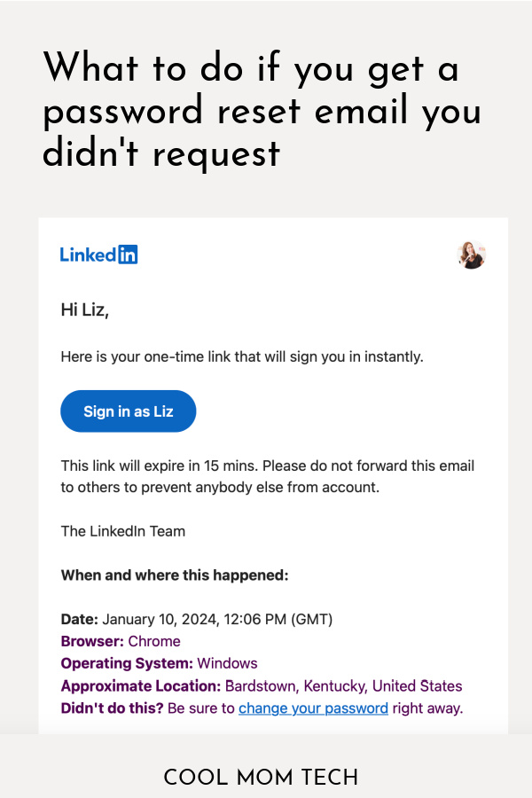Select the "Didn't do this?" warning text
The height and width of the screenshot is (798, 532).
[111, 708]
